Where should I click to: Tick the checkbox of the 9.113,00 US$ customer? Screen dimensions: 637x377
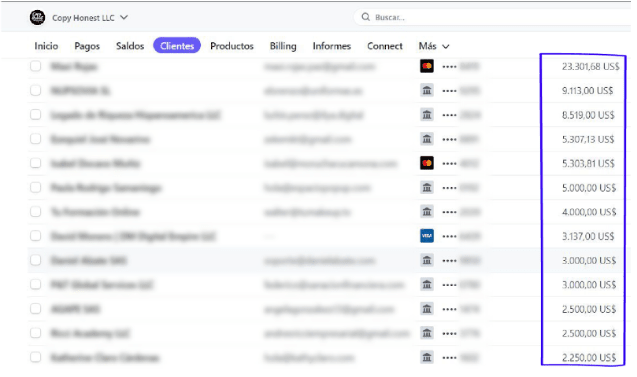(36, 90)
